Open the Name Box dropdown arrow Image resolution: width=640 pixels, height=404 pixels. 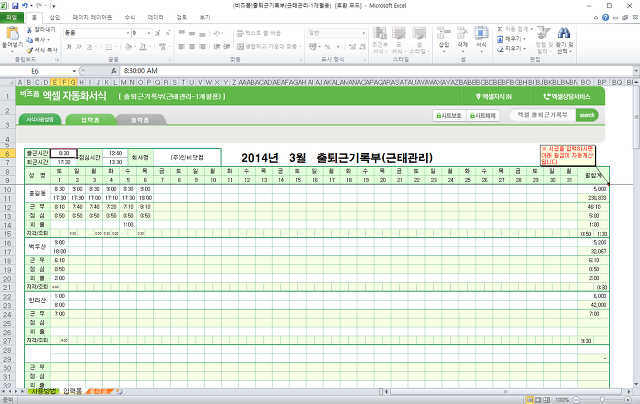tap(74, 71)
